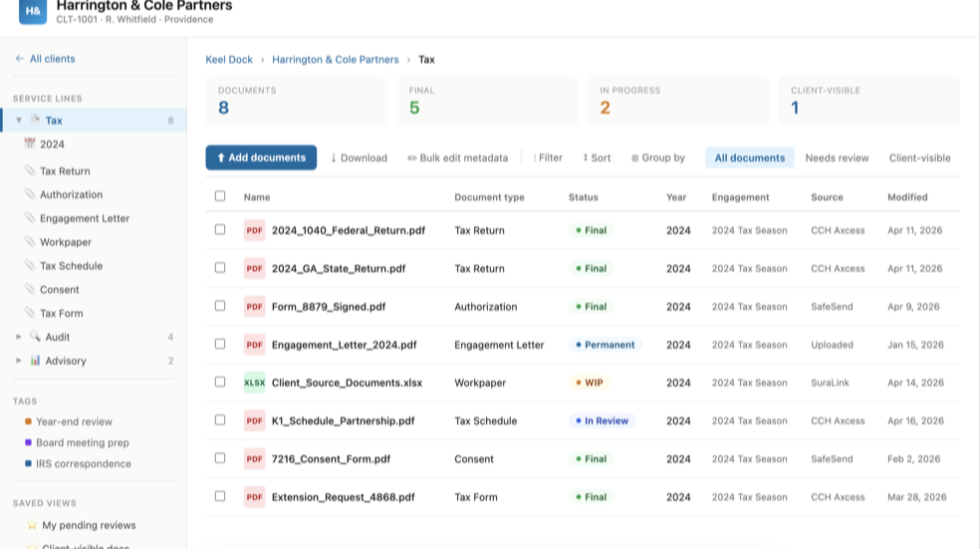Select checkbox for Engagement_Letter_2024.pdf
980x549 pixels.
[220, 344]
